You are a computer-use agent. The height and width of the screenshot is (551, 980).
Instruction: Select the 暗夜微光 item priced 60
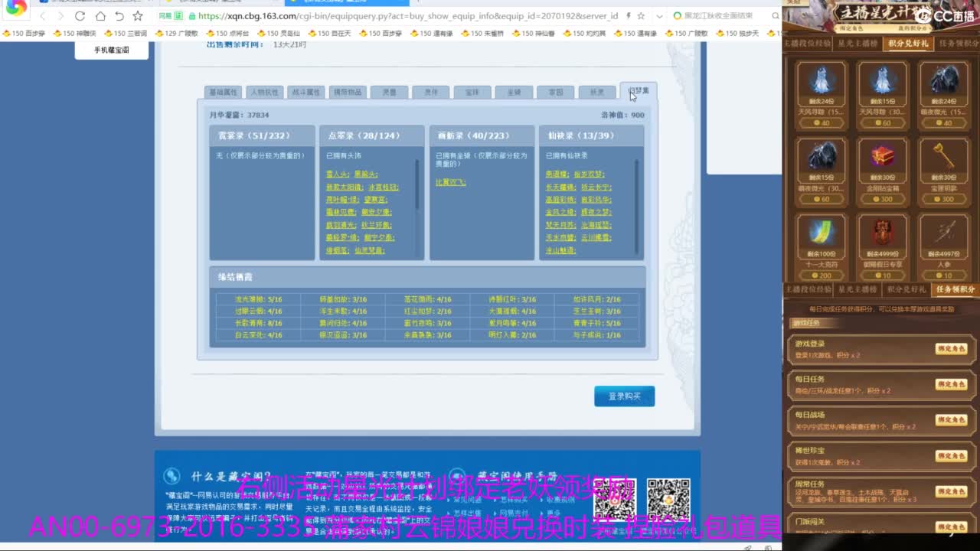pyautogui.click(x=822, y=171)
